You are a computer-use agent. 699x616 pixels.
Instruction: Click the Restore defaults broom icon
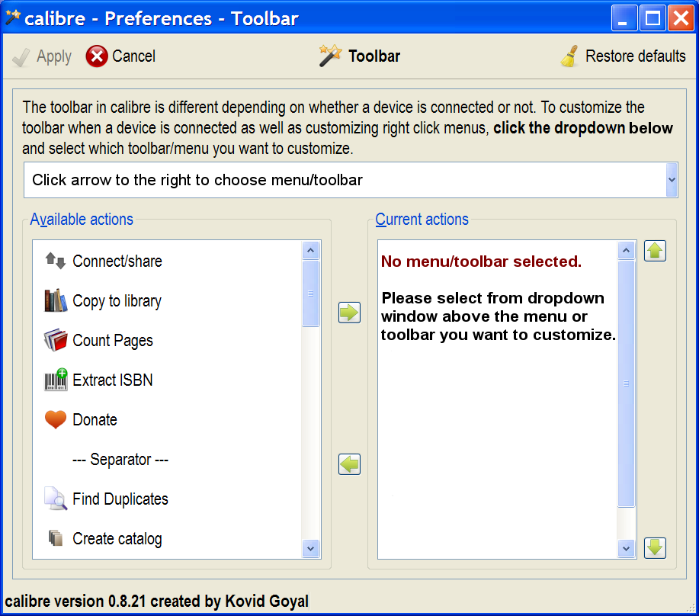coord(569,56)
